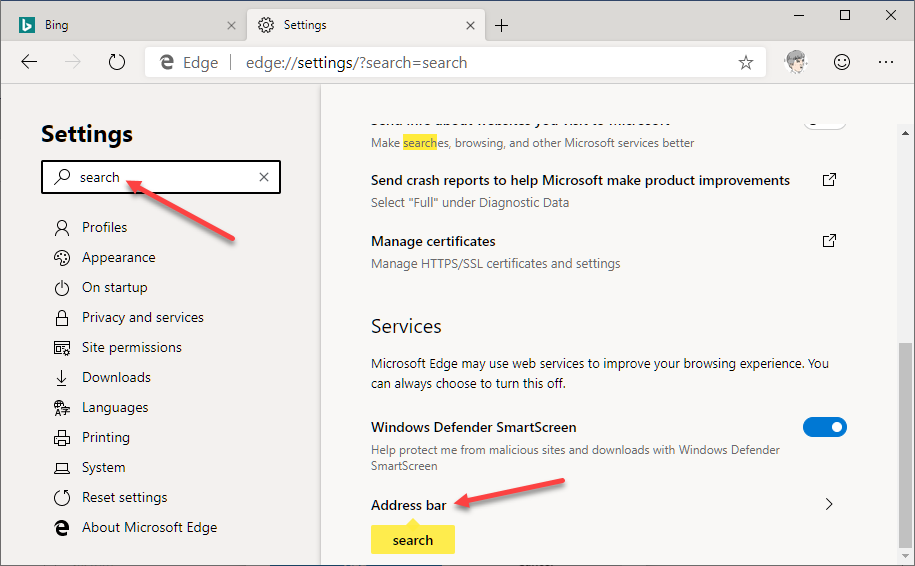Click the Profiles person icon
The height and width of the screenshot is (566, 915).
tap(62, 228)
